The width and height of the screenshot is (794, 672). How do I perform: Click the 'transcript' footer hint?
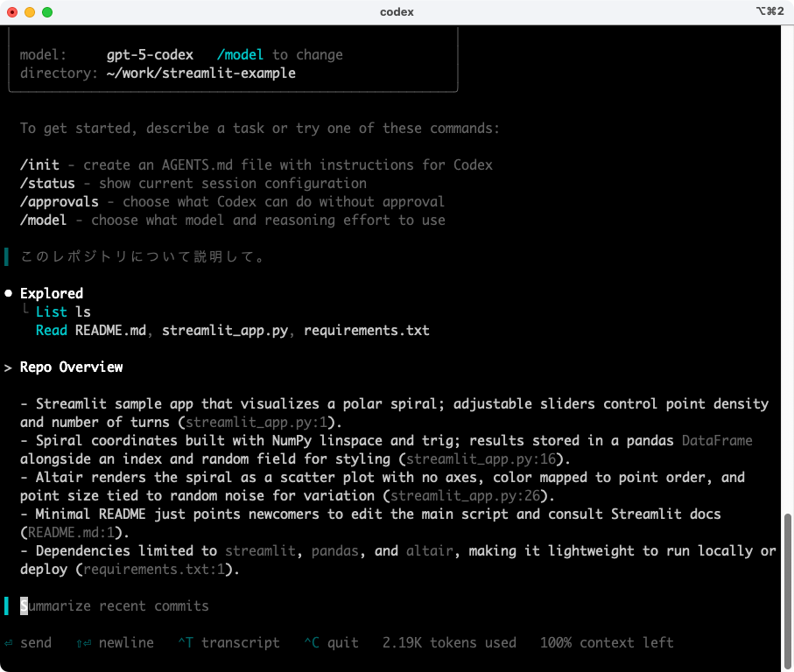click(x=241, y=643)
